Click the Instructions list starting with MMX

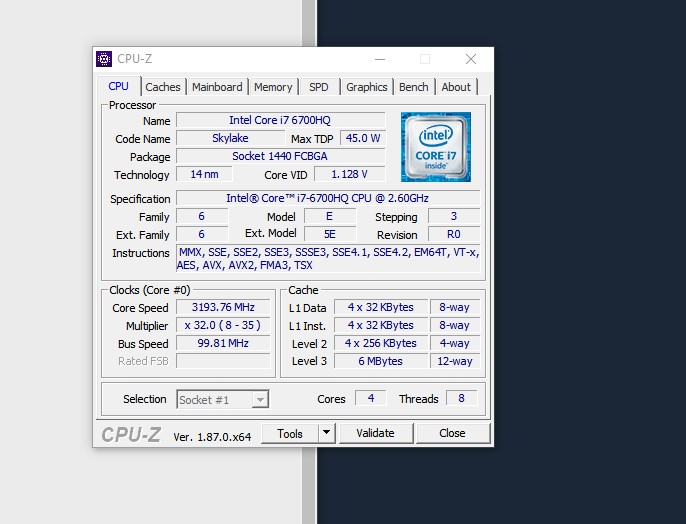tap(328, 259)
